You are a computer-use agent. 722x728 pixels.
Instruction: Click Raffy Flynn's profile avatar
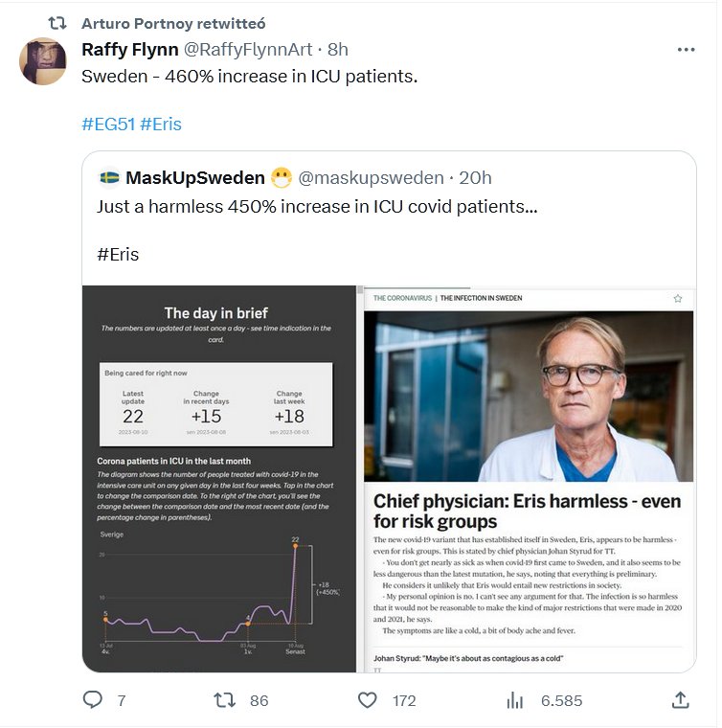click(x=43, y=61)
